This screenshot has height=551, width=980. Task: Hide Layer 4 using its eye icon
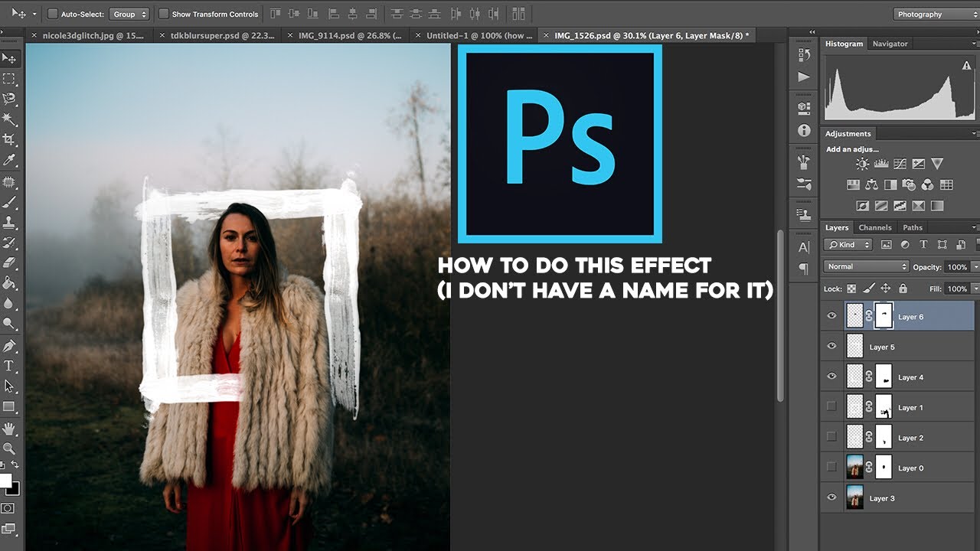(832, 377)
